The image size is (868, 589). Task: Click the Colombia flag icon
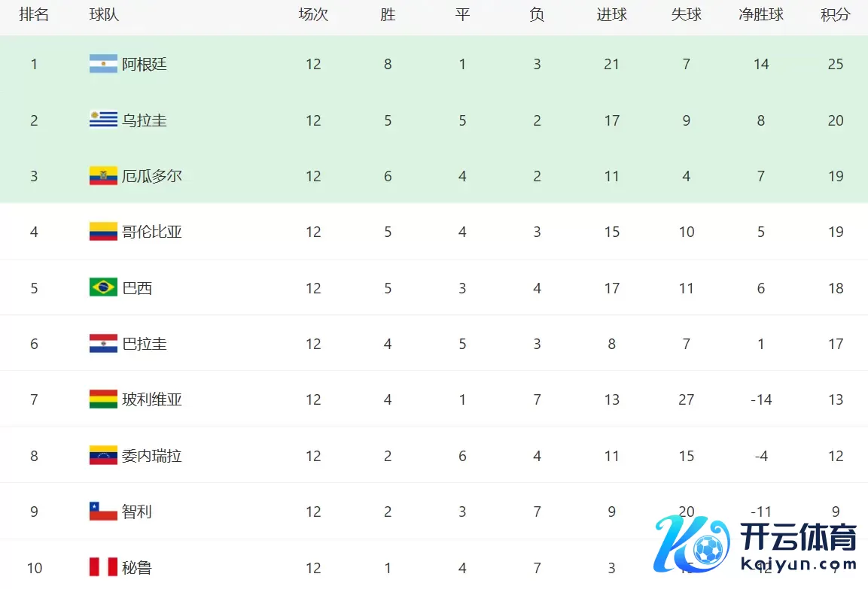[x=103, y=232]
